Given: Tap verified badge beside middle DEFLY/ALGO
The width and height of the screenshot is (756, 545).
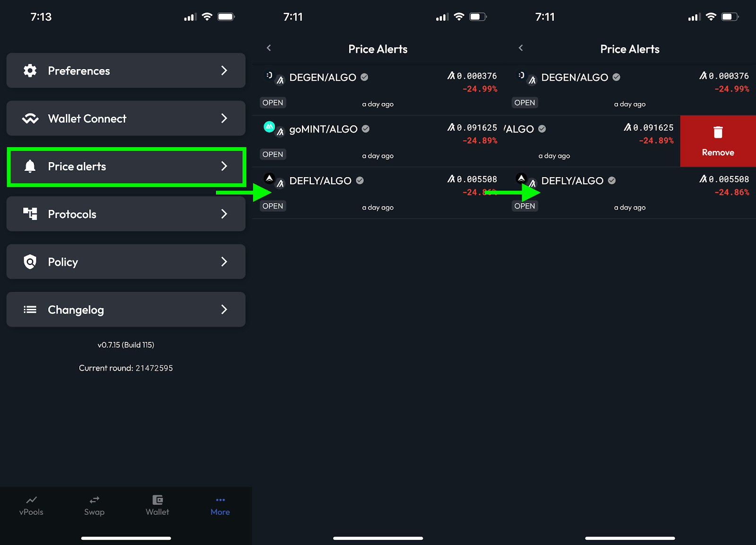Looking at the screenshot, I should coord(360,180).
